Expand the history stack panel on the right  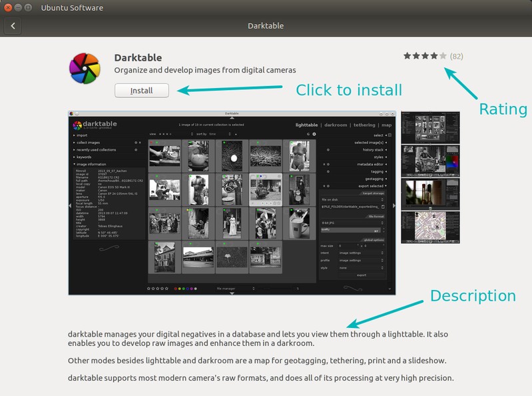368,150
